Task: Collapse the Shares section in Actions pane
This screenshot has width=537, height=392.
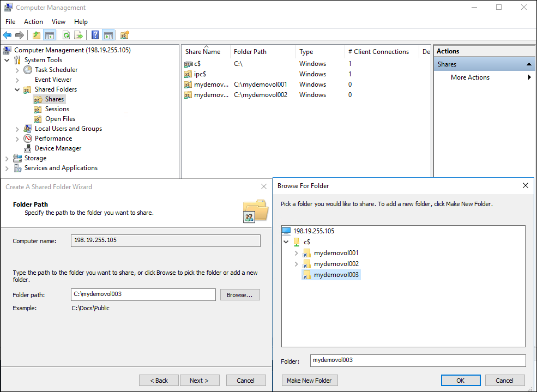Action: [528, 64]
